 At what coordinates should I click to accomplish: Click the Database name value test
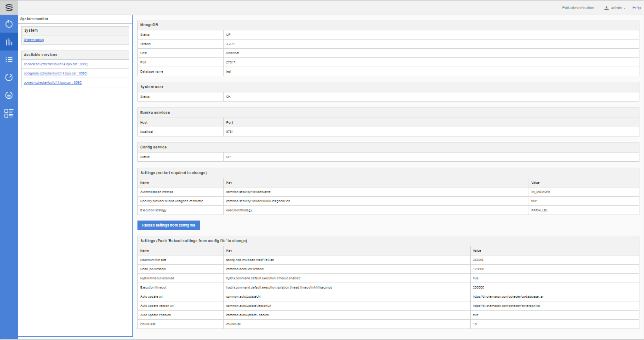[228, 71]
